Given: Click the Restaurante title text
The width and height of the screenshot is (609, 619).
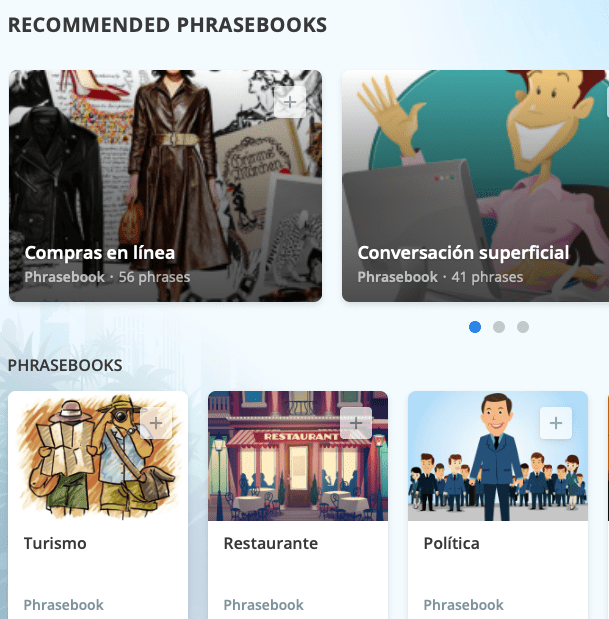Looking at the screenshot, I should click(x=270, y=543).
